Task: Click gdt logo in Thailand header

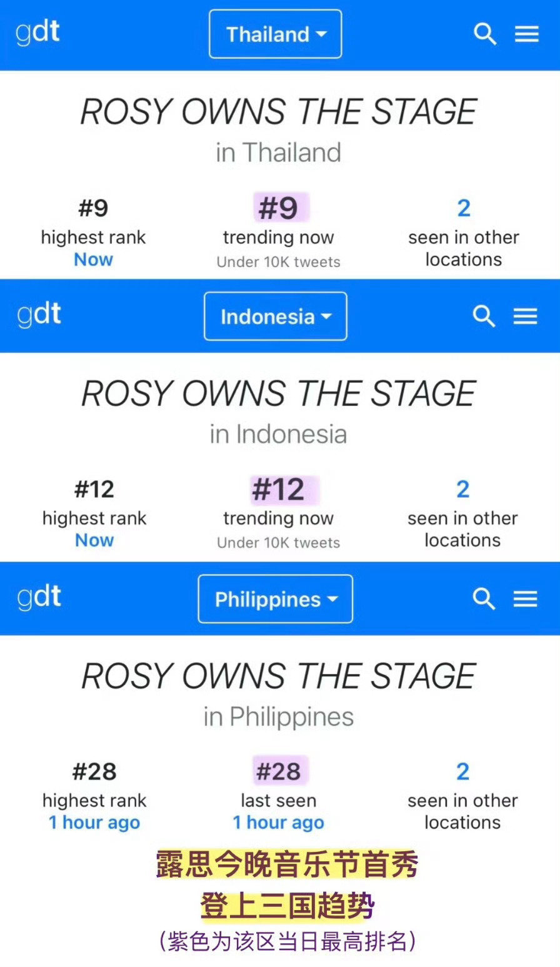Action: 37,33
